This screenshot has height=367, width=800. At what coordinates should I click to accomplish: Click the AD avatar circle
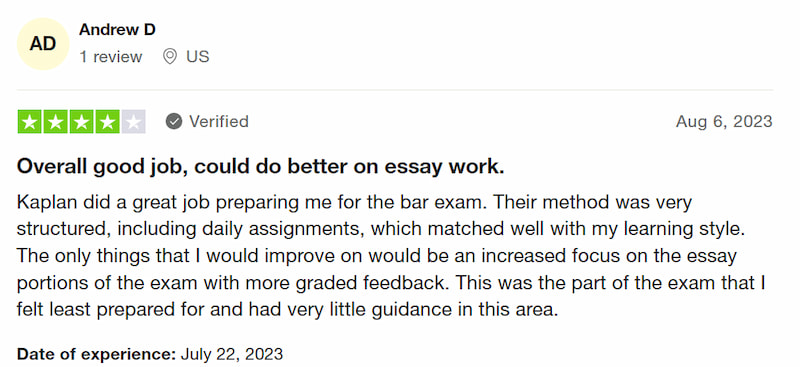(x=43, y=44)
